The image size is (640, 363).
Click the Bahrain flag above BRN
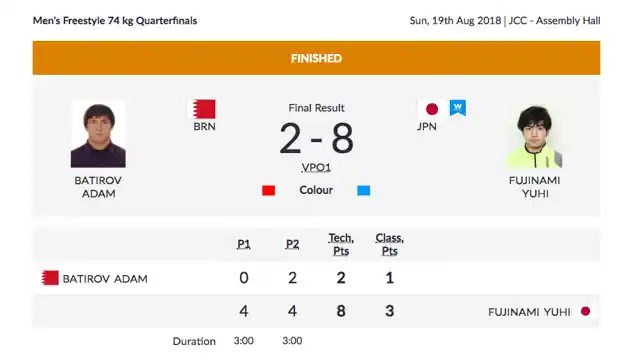point(204,109)
